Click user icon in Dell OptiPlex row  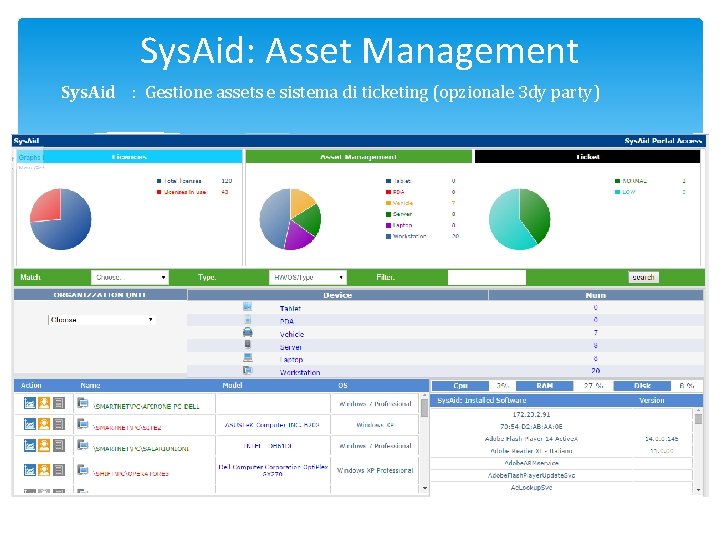pos(44,470)
